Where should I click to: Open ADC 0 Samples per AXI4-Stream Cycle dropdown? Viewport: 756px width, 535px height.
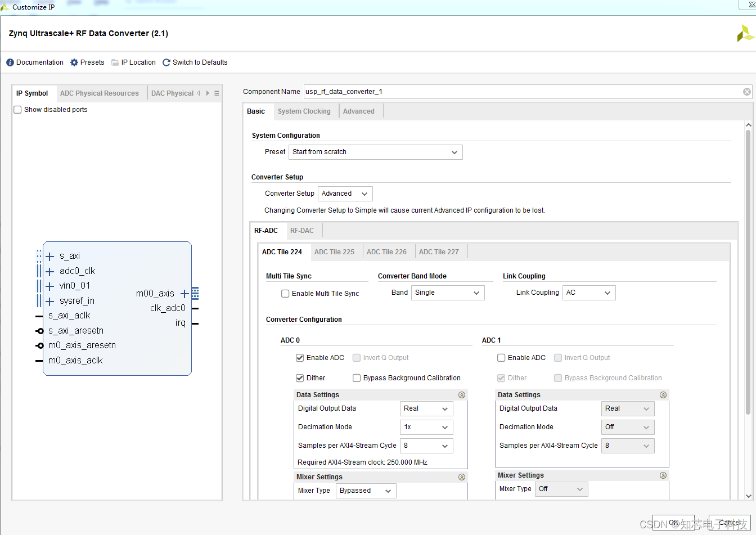pos(426,446)
